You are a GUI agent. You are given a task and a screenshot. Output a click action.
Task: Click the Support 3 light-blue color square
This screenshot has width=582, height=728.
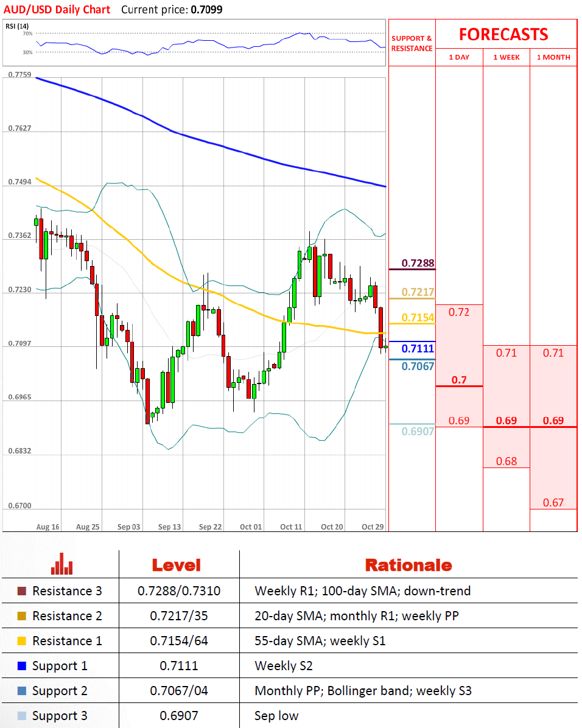[22, 716]
